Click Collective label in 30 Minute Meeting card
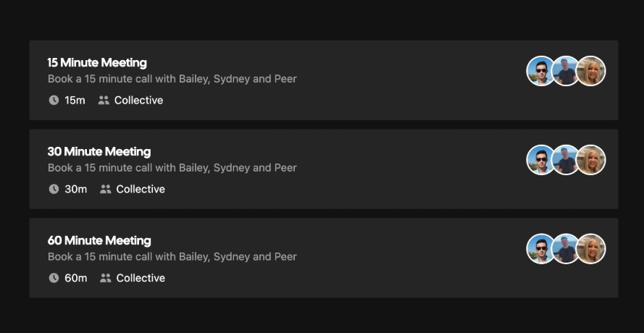Viewport: 644px width, 333px height. (x=141, y=189)
